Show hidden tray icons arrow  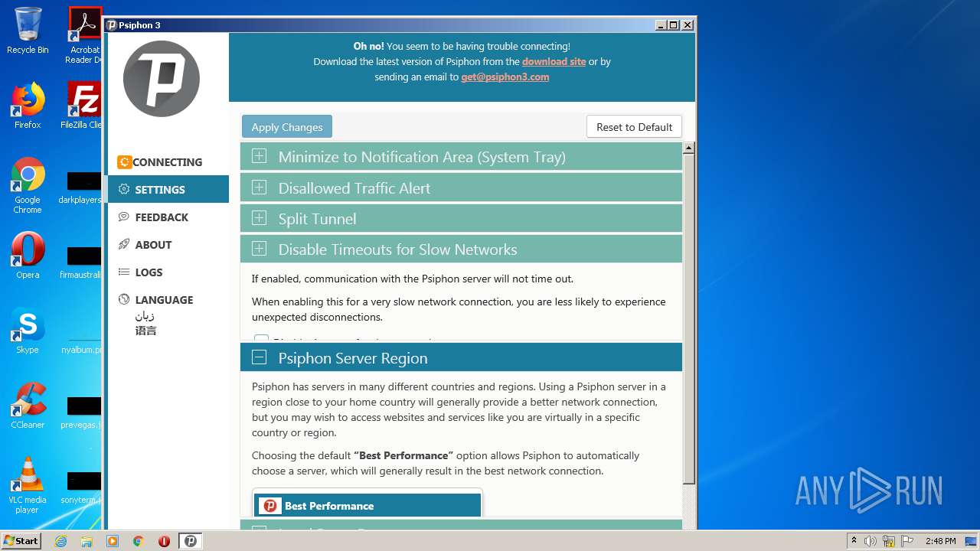(x=854, y=541)
